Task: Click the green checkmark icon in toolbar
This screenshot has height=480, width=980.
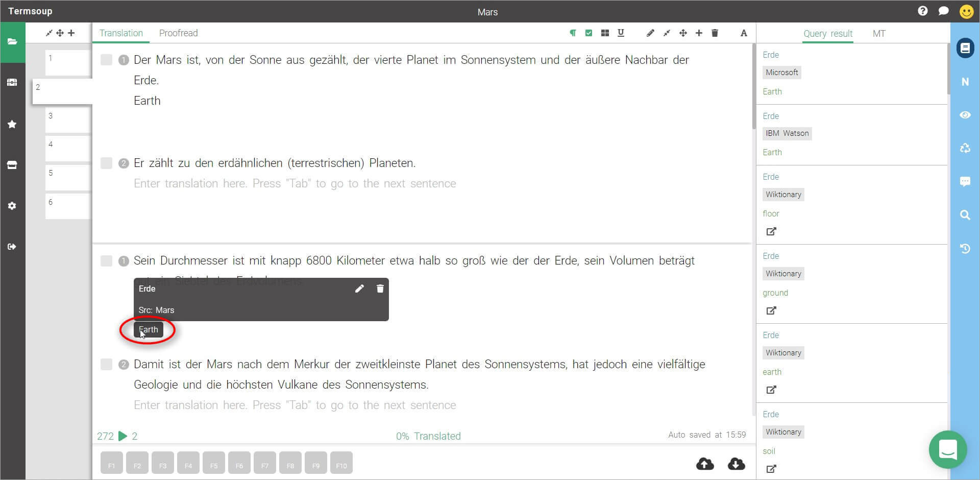Action: pos(589,33)
